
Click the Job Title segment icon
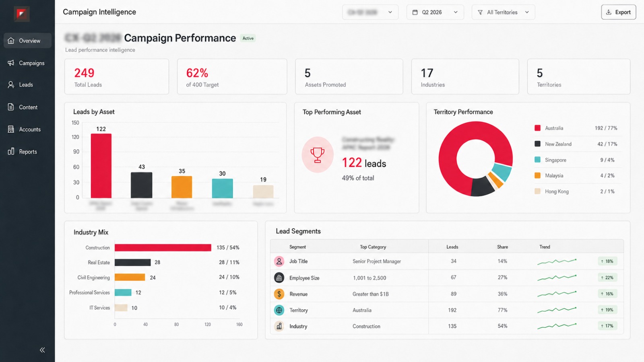[279, 261]
